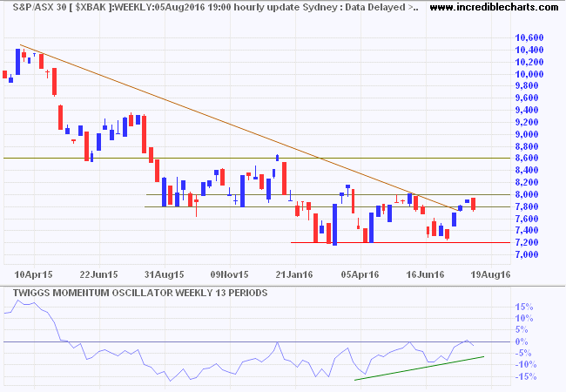Select the 8,400 price axis label
The image size is (566, 392).
(x=529, y=170)
